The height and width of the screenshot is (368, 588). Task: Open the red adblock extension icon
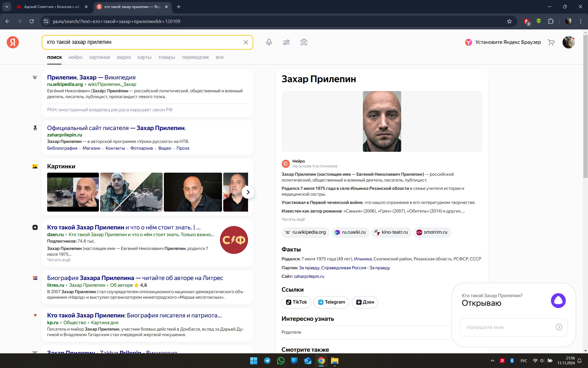[527, 21]
